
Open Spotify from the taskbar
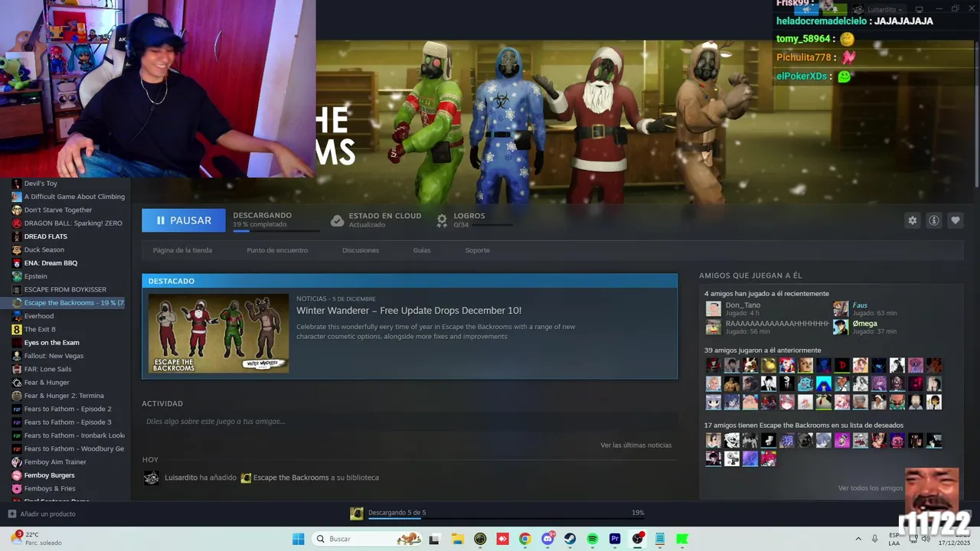592,539
